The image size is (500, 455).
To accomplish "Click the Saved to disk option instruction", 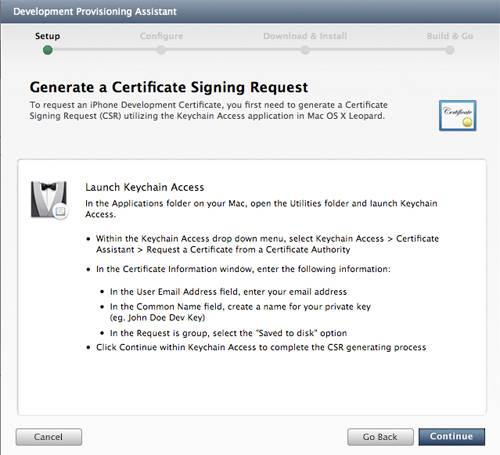I will pyautogui.click(x=228, y=333).
